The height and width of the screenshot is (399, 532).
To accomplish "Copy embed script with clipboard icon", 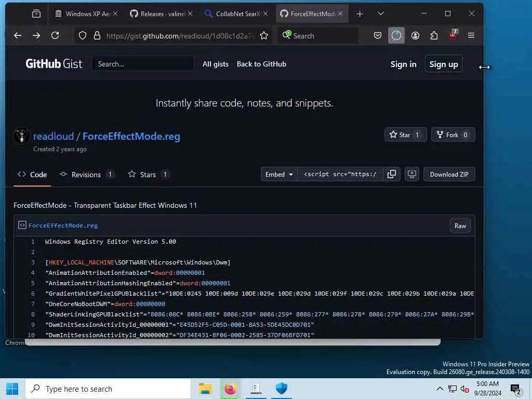I will (392, 174).
